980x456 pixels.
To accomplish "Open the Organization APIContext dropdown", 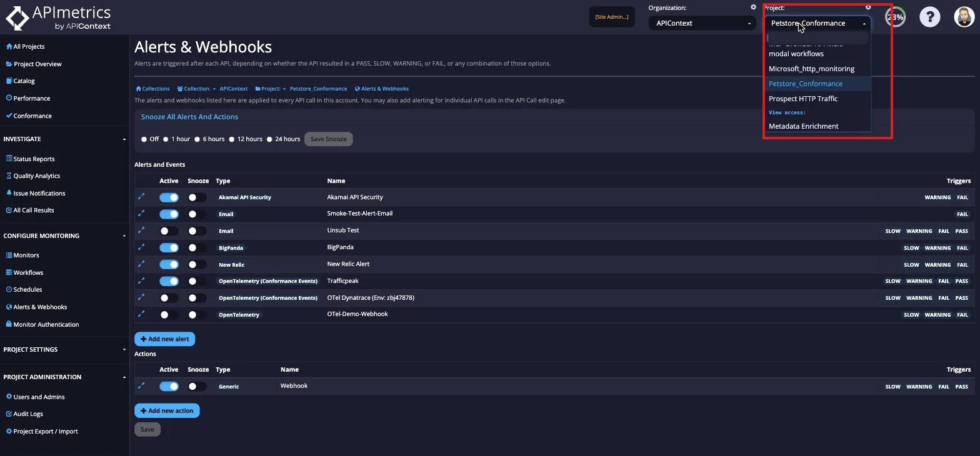I will pos(702,23).
